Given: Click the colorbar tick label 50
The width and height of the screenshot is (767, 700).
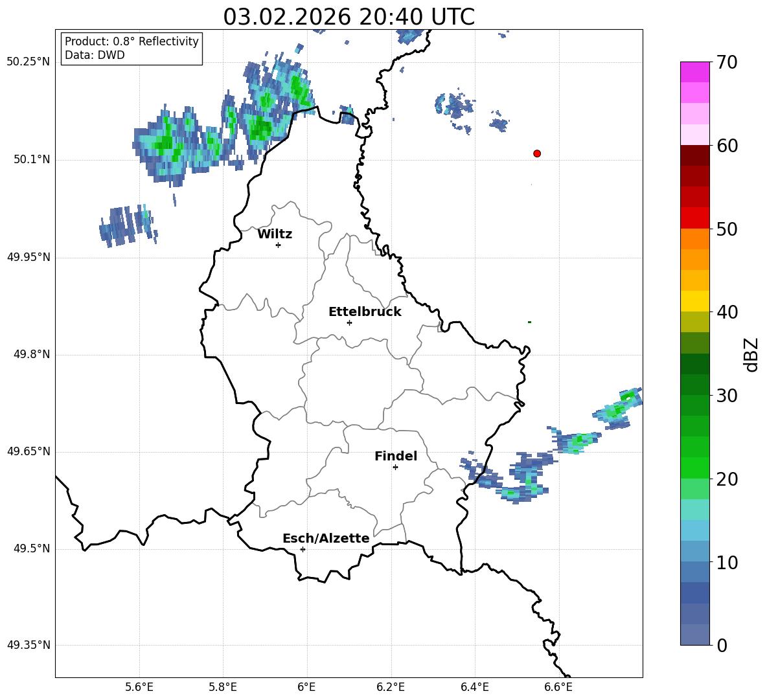Looking at the screenshot, I should point(727,229).
